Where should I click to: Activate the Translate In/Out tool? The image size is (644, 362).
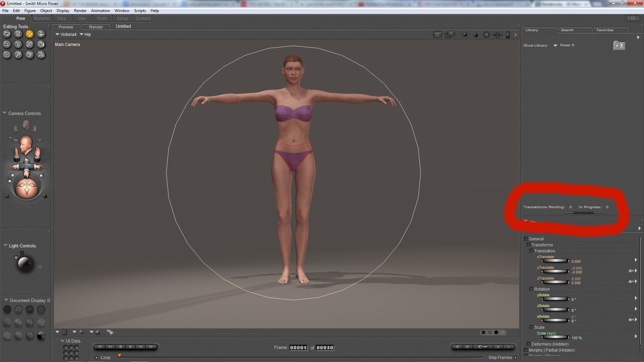pos(41,34)
